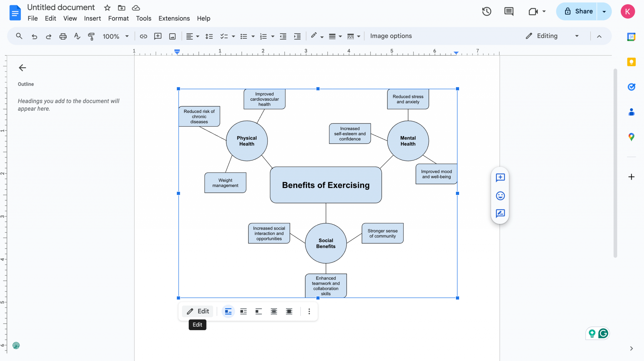
Task: Open Google Calendar from the sidebar
Action: tap(631, 36)
